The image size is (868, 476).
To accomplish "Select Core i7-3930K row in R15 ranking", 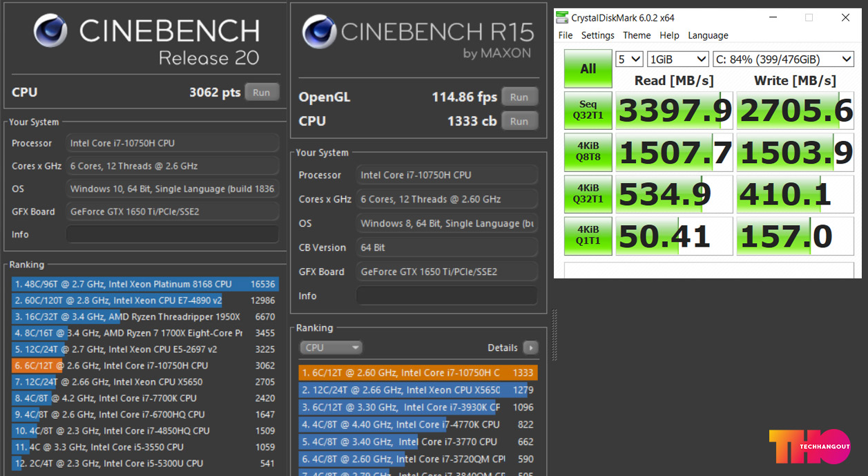I will point(418,407).
